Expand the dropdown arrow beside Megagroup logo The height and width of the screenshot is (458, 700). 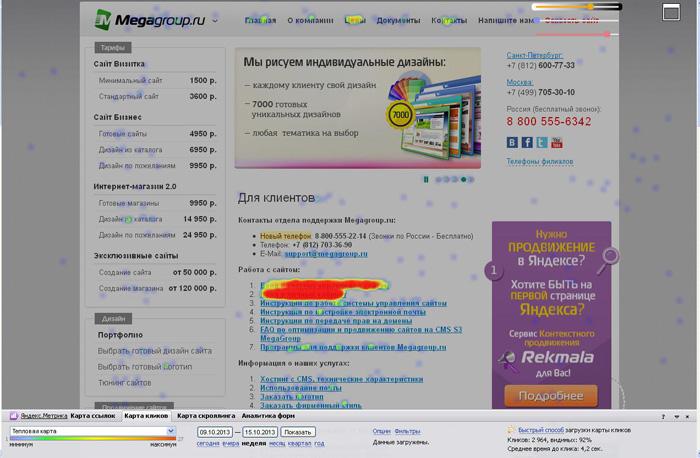click(x=215, y=21)
